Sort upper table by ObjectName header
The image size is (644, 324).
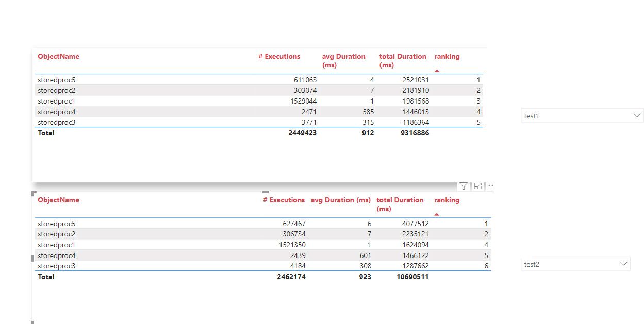[x=58, y=56]
